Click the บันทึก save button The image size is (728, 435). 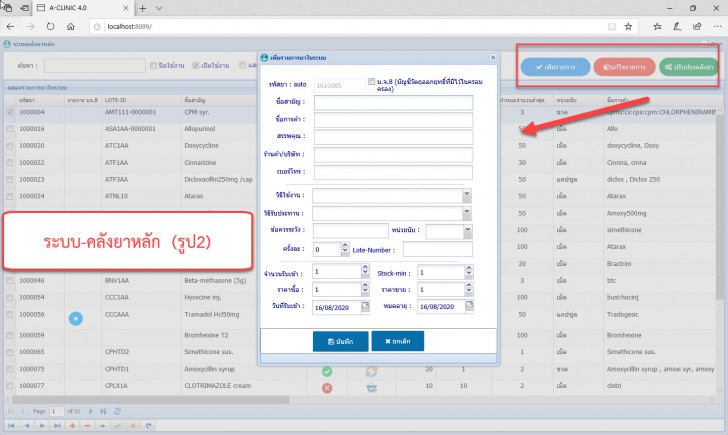pyautogui.click(x=340, y=341)
